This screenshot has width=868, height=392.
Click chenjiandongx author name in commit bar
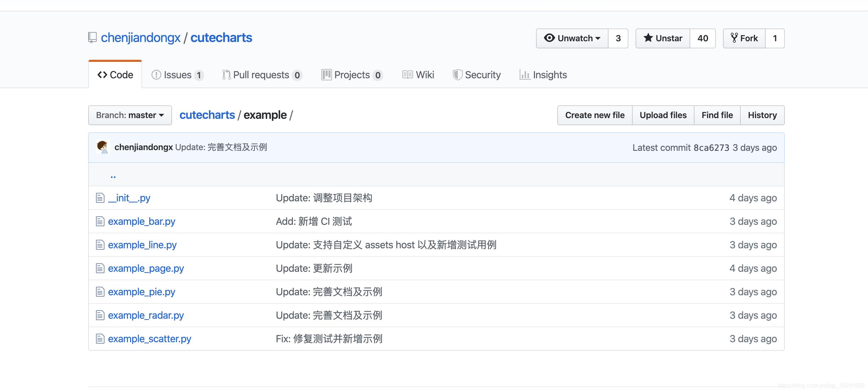(x=144, y=147)
